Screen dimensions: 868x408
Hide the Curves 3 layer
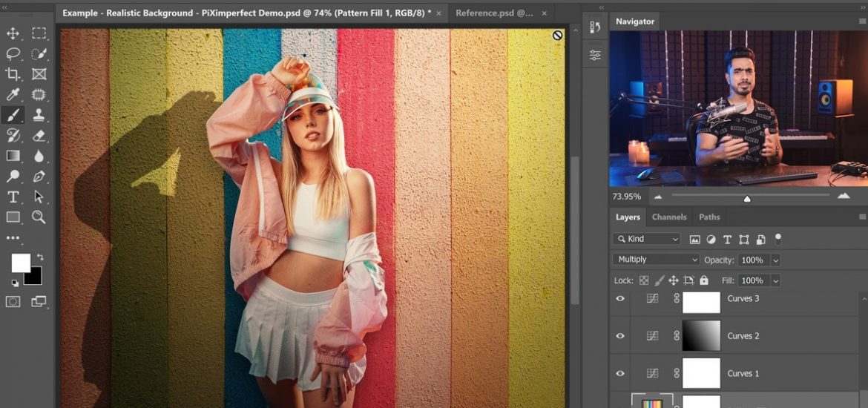tap(620, 299)
